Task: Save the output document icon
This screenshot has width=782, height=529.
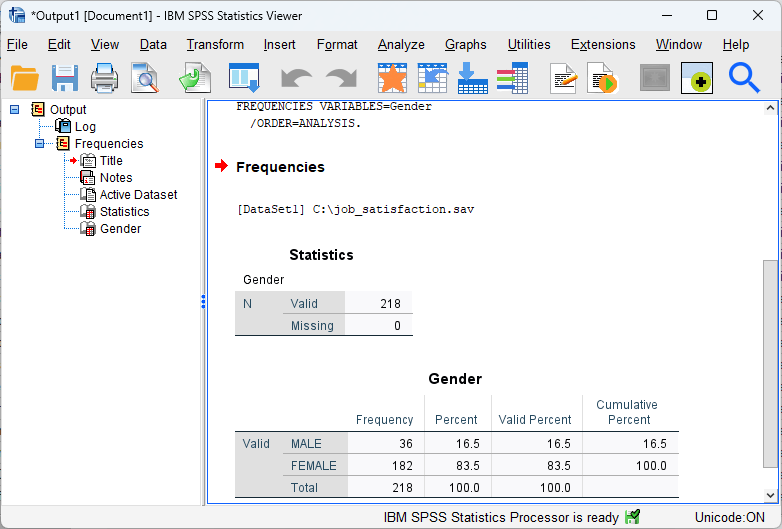Action: (x=65, y=78)
